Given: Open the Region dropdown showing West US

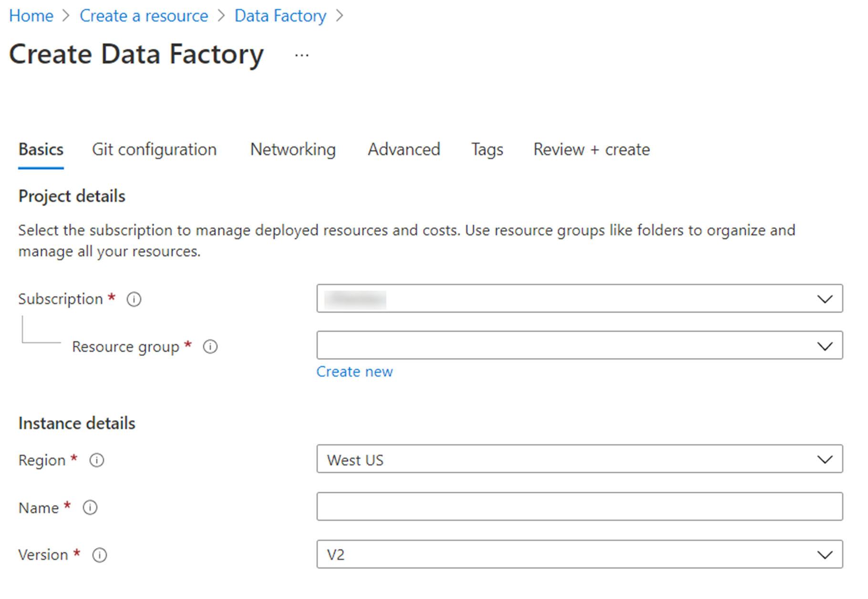Looking at the screenshot, I should [x=579, y=459].
